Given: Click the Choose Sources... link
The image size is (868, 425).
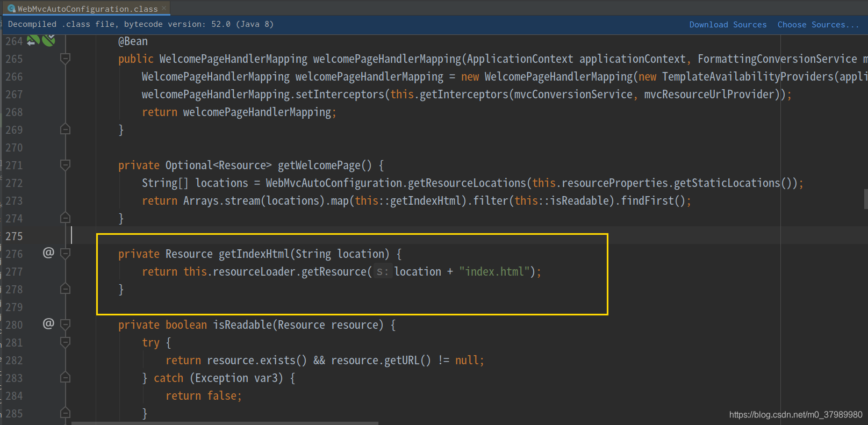Looking at the screenshot, I should (x=817, y=25).
